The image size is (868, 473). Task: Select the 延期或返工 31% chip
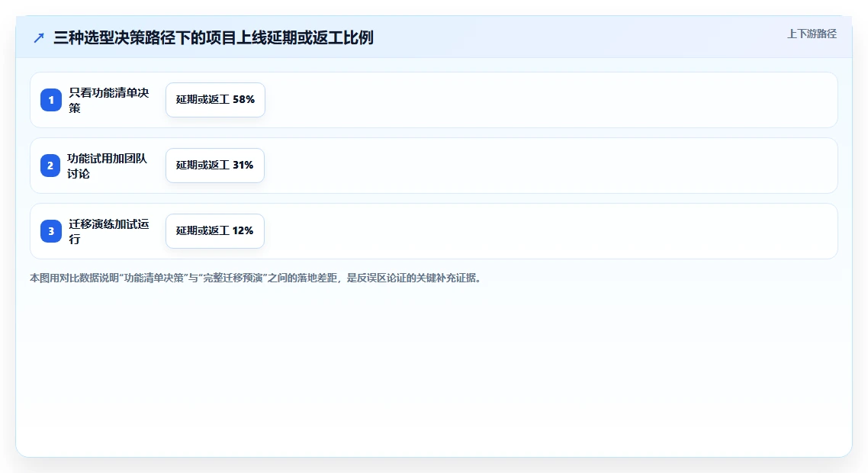point(215,165)
